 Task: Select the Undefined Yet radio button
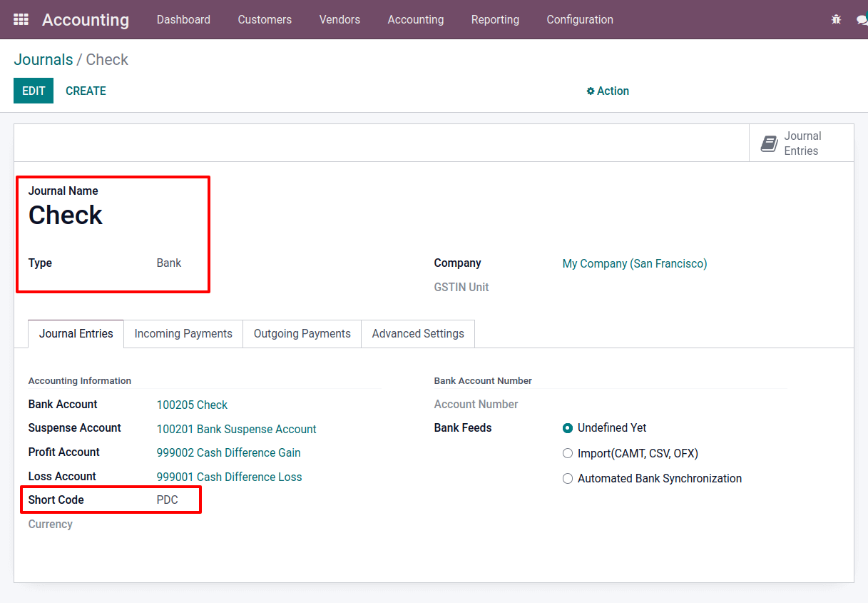pyautogui.click(x=568, y=428)
